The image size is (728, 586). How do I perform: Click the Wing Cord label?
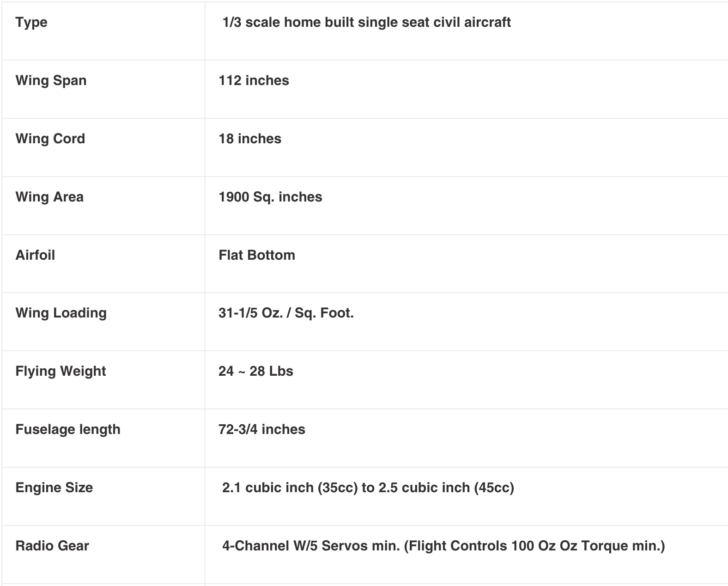click(50, 139)
